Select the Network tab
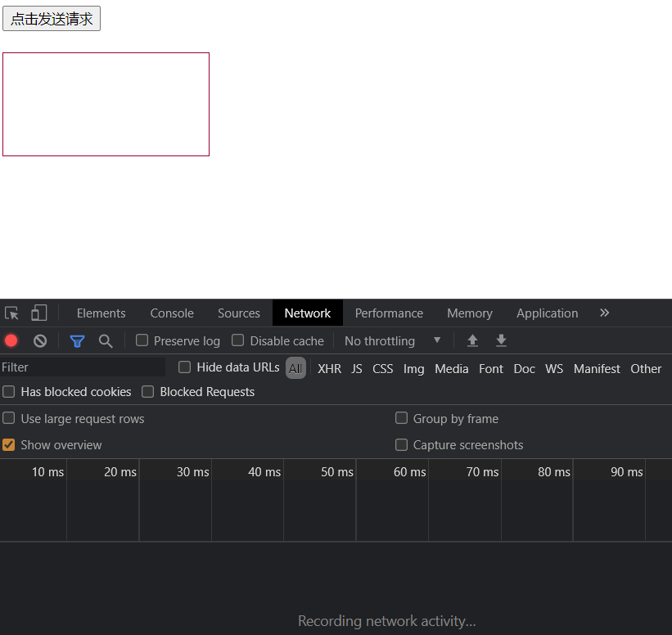The width and height of the screenshot is (672, 635). tap(308, 313)
